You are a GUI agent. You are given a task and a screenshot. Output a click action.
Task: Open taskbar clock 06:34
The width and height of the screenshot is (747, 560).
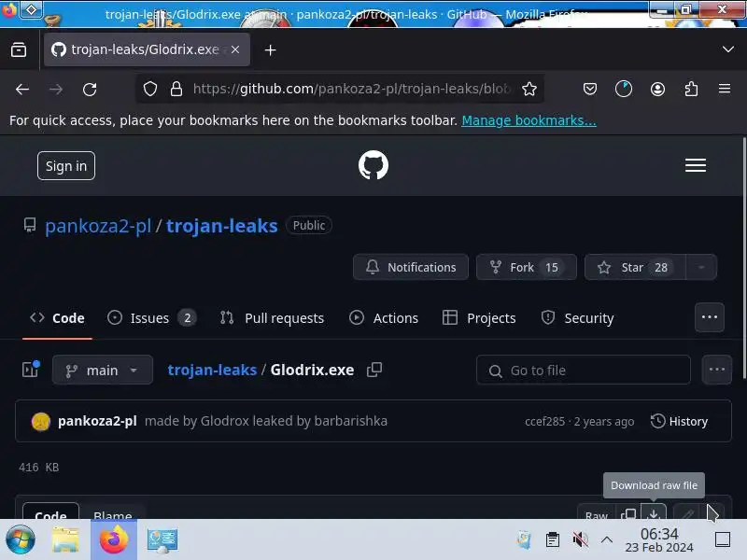tap(659, 540)
